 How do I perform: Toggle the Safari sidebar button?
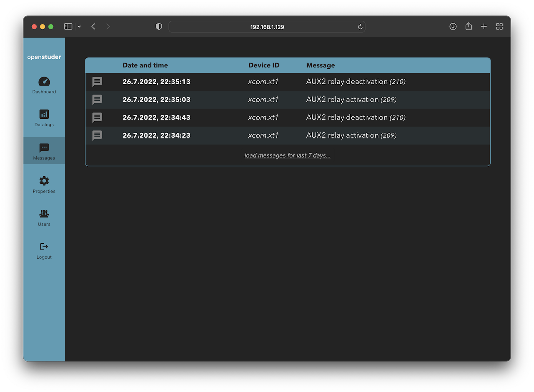(x=68, y=27)
